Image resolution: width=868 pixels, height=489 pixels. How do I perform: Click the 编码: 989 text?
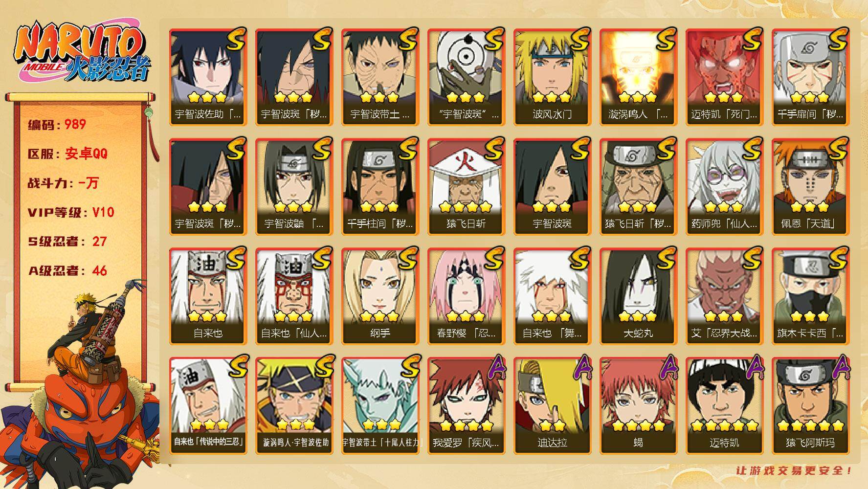click(57, 125)
